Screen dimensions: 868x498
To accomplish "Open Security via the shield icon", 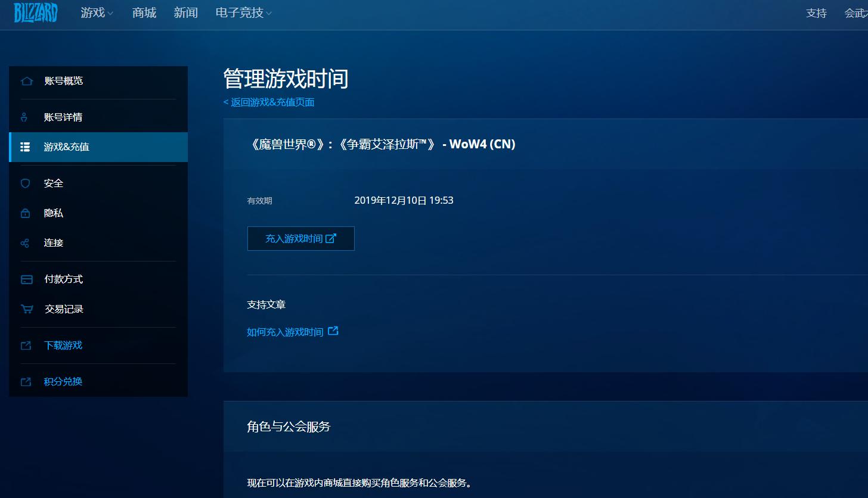I will (x=26, y=183).
